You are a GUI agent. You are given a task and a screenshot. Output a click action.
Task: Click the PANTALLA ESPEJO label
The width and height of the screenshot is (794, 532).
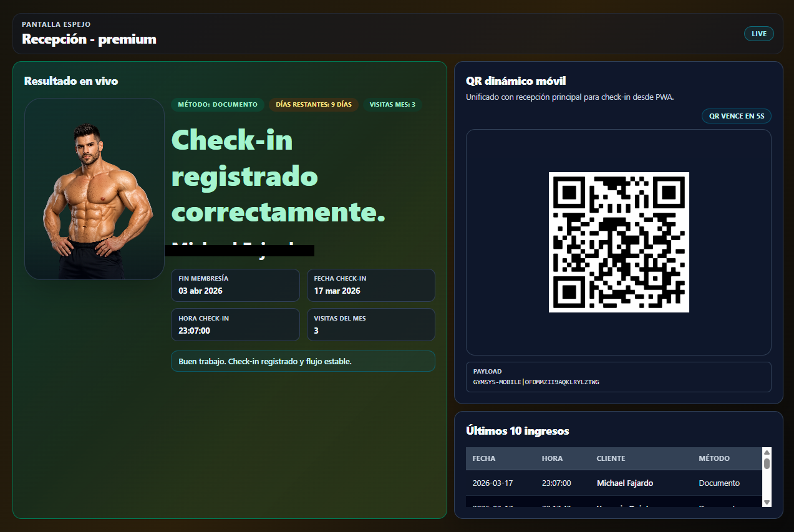click(x=56, y=24)
